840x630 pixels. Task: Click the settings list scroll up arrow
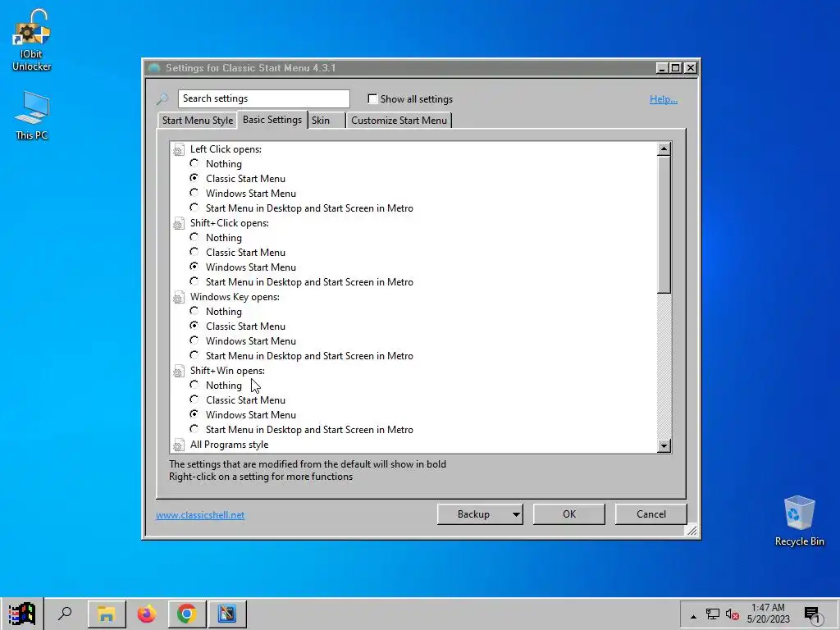click(x=664, y=149)
